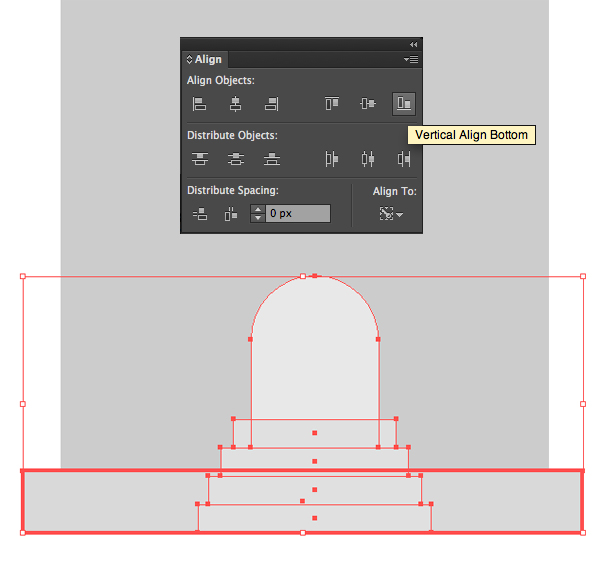Click center point of the second step rectangle
The image size is (600, 575).
[x=315, y=461]
